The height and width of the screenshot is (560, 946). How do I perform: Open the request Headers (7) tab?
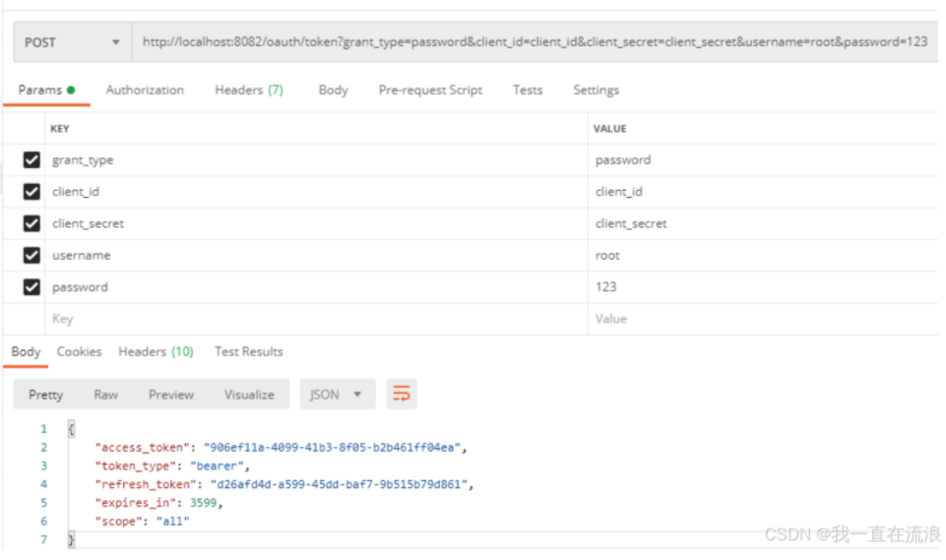249,90
